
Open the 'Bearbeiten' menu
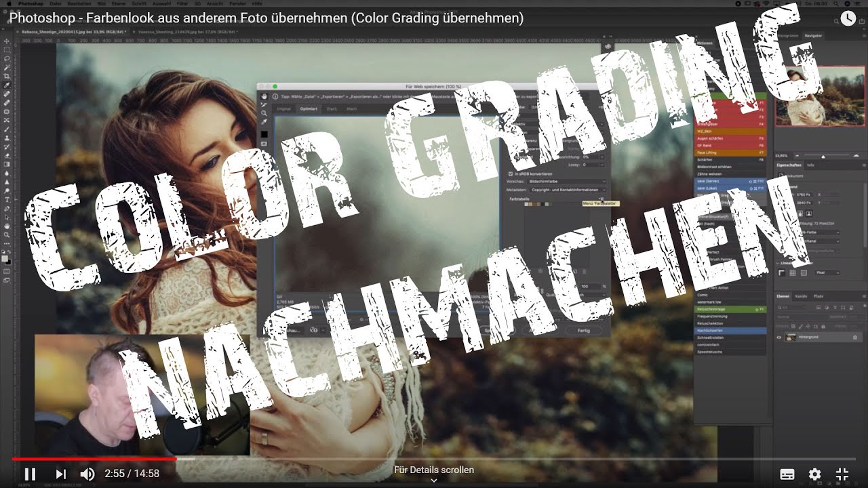pyautogui.click(x=79, y=3)
